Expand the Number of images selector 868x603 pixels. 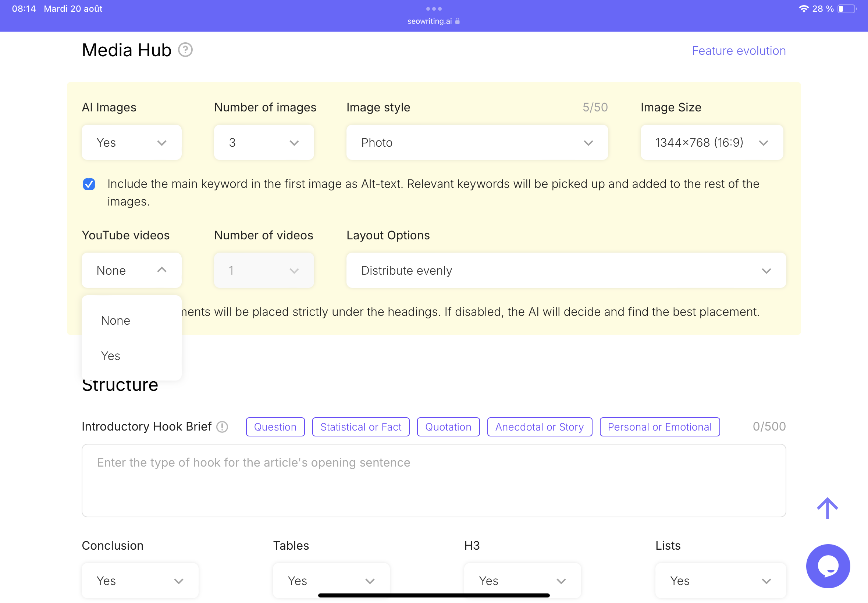[264, 142]
